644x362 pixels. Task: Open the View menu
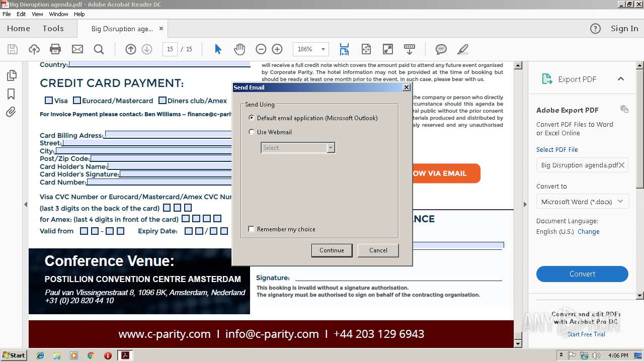[38, 14]
